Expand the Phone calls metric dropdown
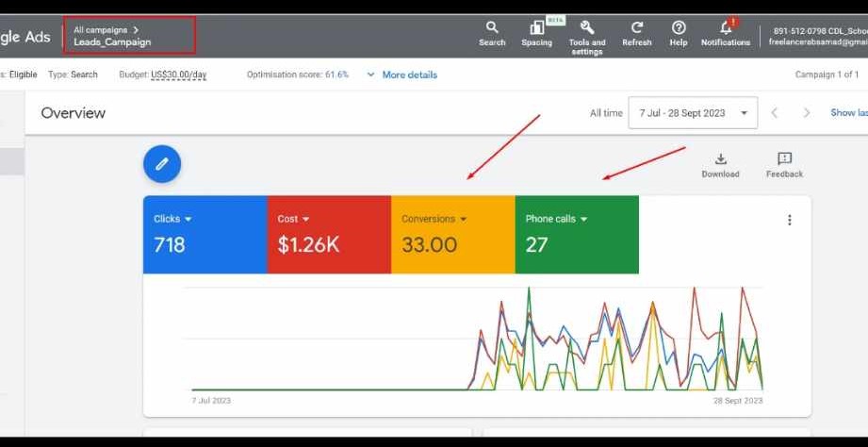 (583, 219)
